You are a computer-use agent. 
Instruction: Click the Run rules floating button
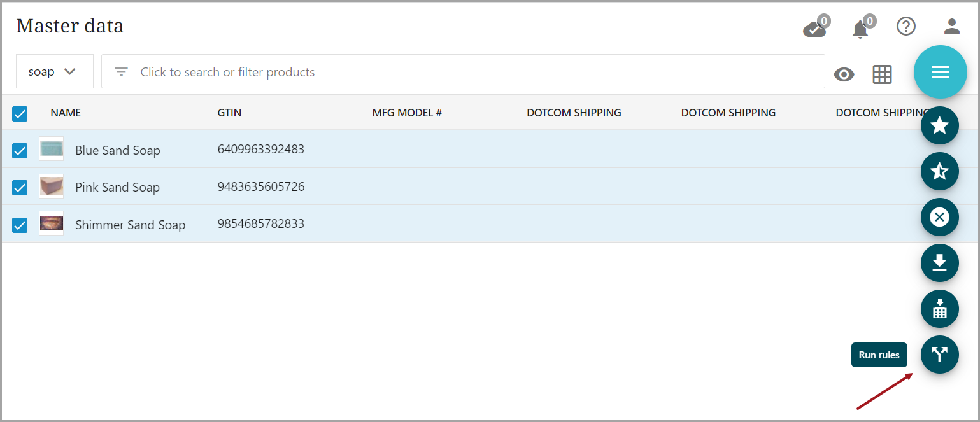click(x=939, y=355)
